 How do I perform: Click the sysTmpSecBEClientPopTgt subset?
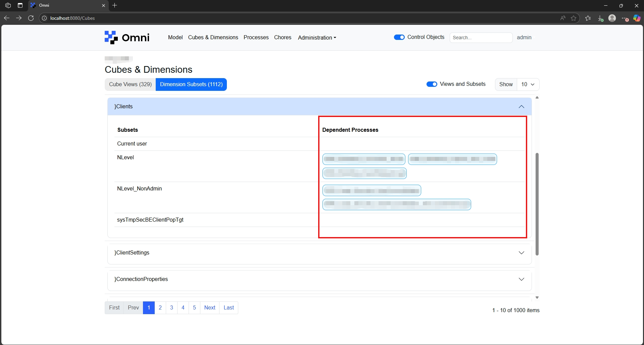click(x=150, y=220)
